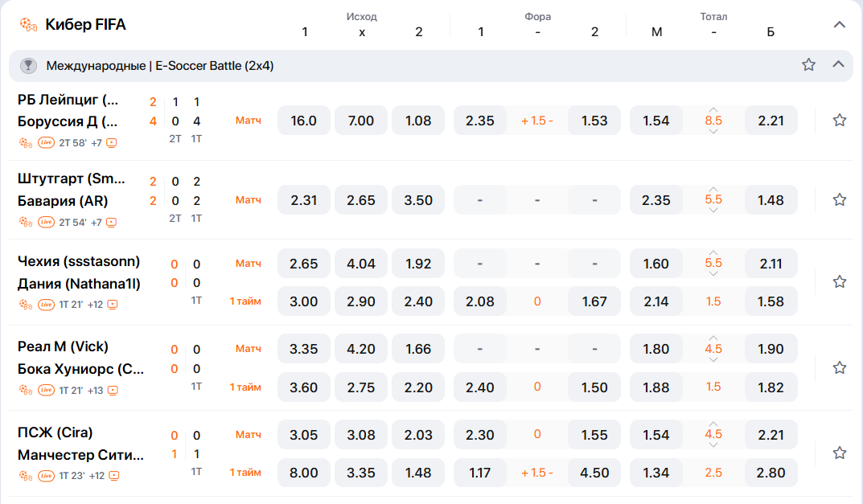Add E-Soccer Battle league to favorites
Screen dimensions: 863x504
pos(808,65)
